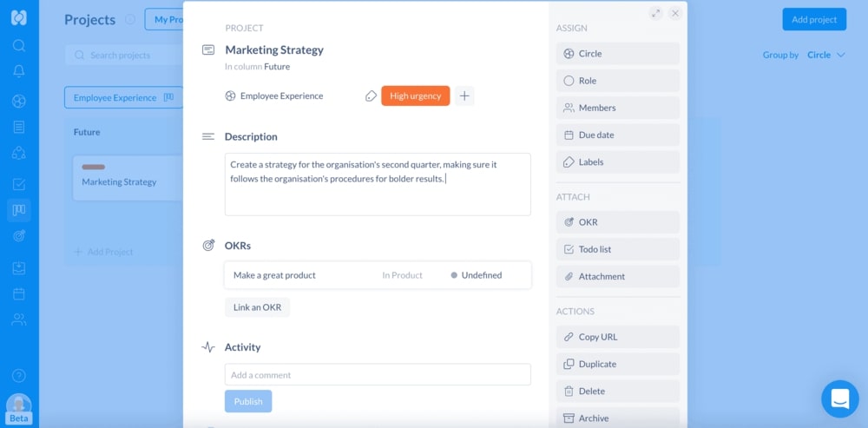This screenshot has width=868, height=428.
Task: Assign a Circle to the project
Action: click(x=618, y=54)
